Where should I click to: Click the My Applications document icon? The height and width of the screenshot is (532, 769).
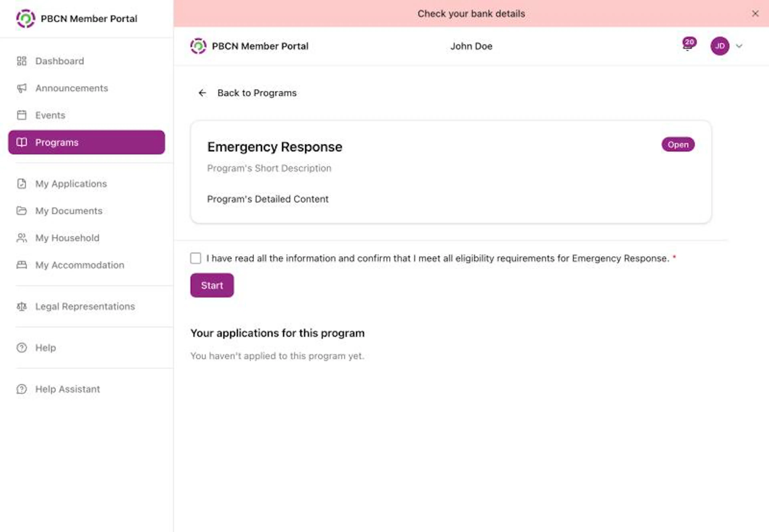[x=22, y=184]
